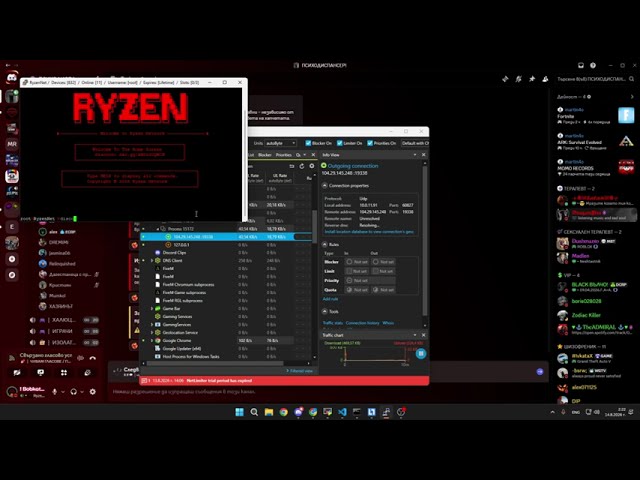The width and height of the screenshot is (640, 480).
Task: Mute the microphone in Discord
Action: click(x=55, y=391)
